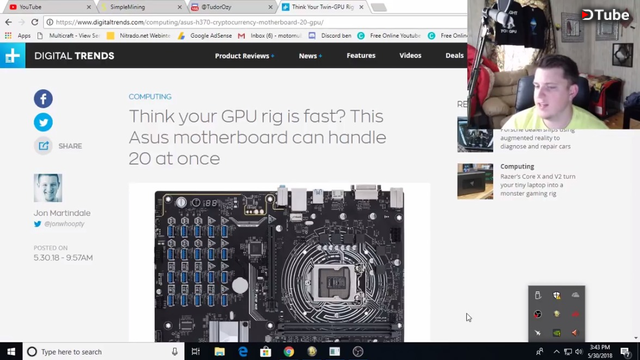The height and width of the screenshot is (360, 640).
Task: Open Microsoft Store taskbar icon
Action: point(266,351)
